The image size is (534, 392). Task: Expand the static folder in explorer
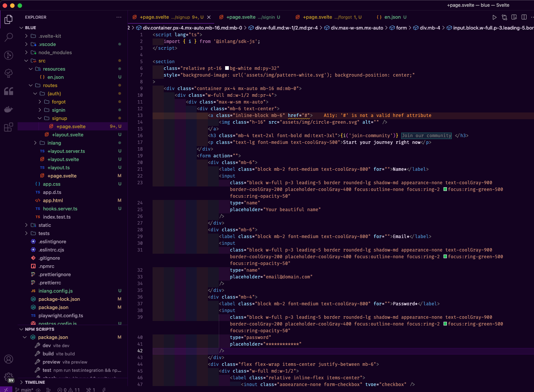click(x=44, y=225)
